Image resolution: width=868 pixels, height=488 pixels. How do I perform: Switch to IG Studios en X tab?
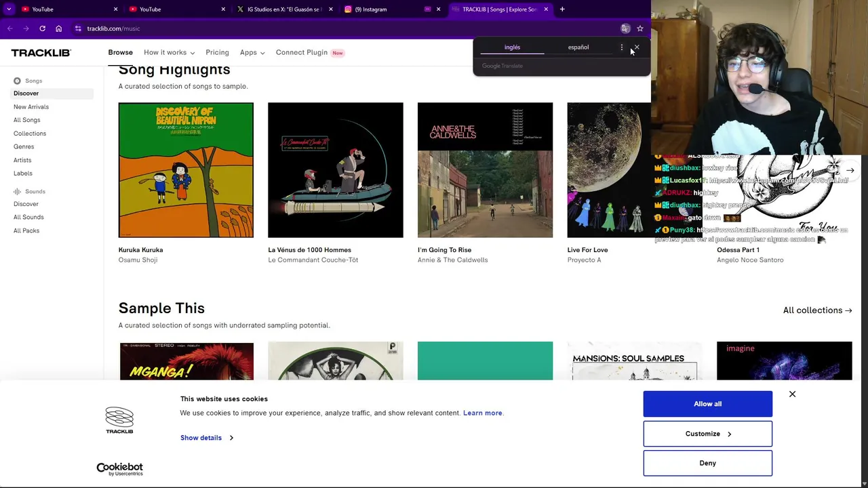[285, 9]
